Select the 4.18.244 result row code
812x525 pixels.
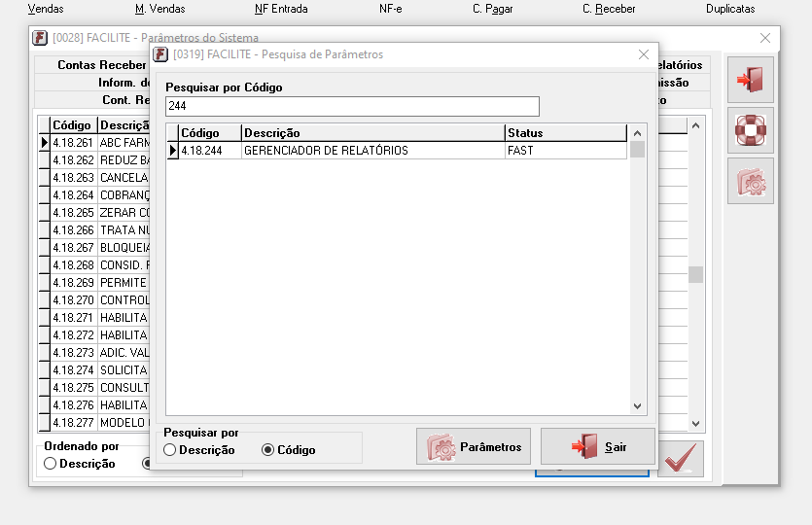click(210, 150)
